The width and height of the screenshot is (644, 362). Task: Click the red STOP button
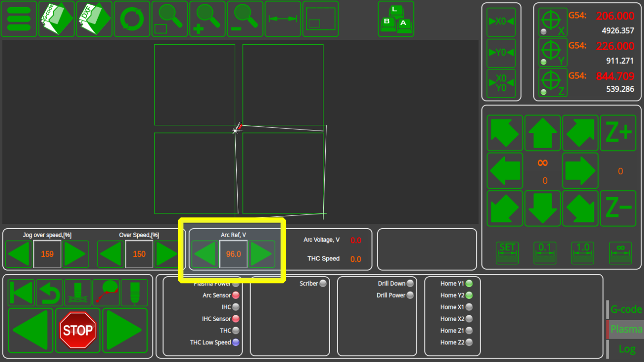(78, 330)
